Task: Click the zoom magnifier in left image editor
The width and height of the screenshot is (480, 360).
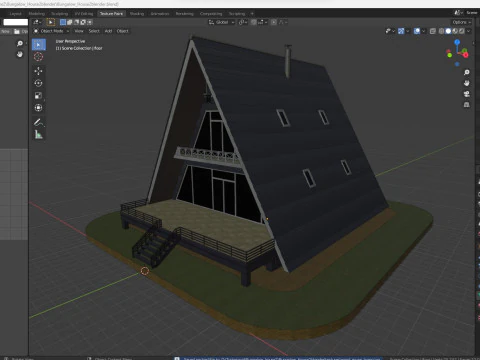Action: 20,44
